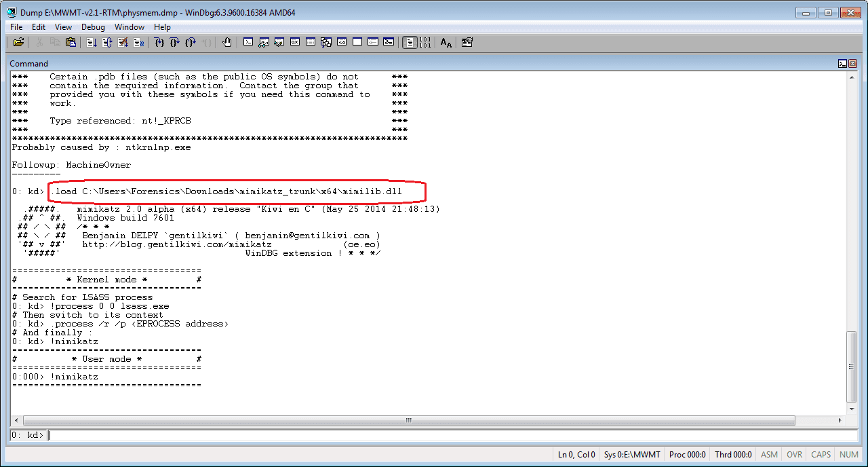Click the Paste toolbar icon
The height and width of the screenshot is (467, 868).
point(71,42)
